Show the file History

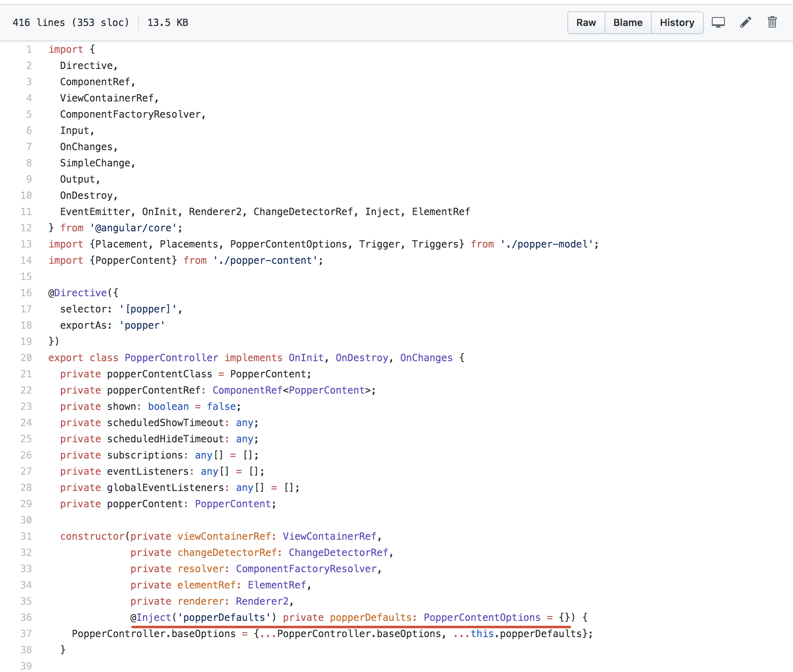tap(677, 22)
